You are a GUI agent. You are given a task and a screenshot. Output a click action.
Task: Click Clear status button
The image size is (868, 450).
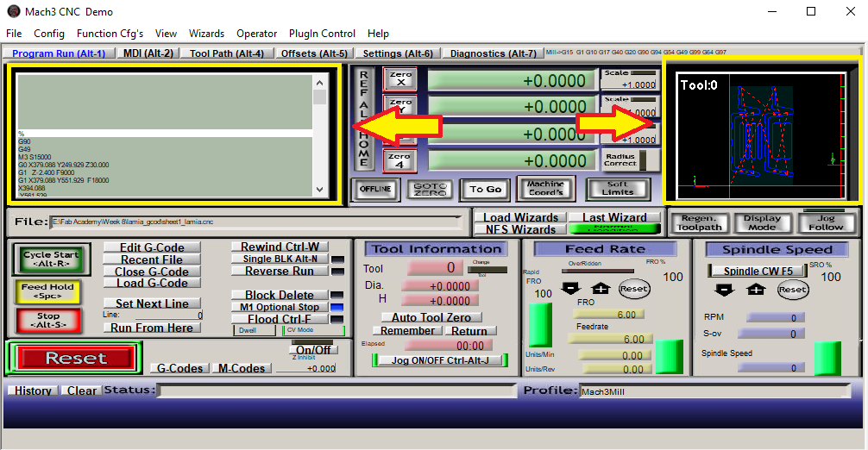click(81, 391)
